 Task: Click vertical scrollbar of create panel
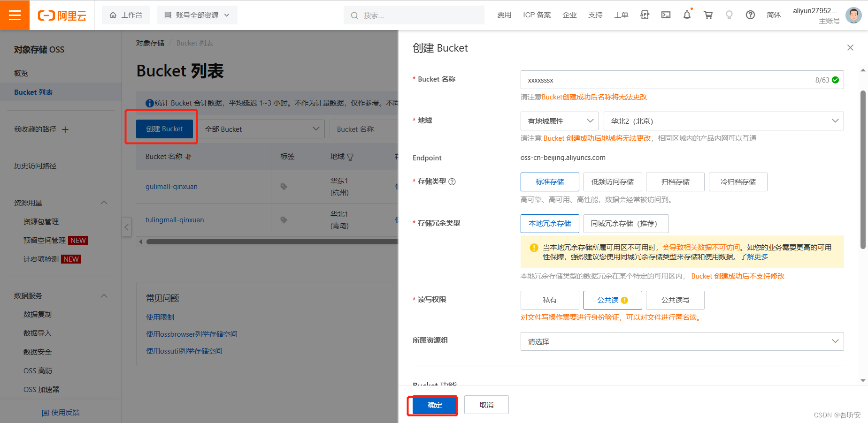point(863,169)
